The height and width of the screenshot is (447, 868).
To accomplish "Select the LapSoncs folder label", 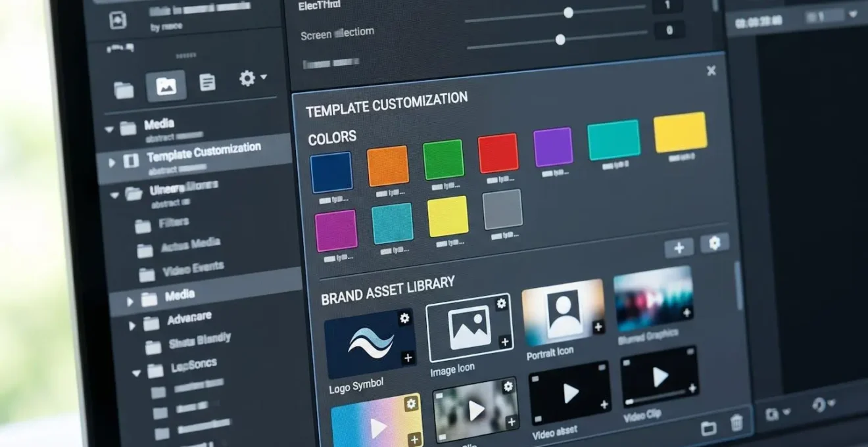I will (193, 364).
